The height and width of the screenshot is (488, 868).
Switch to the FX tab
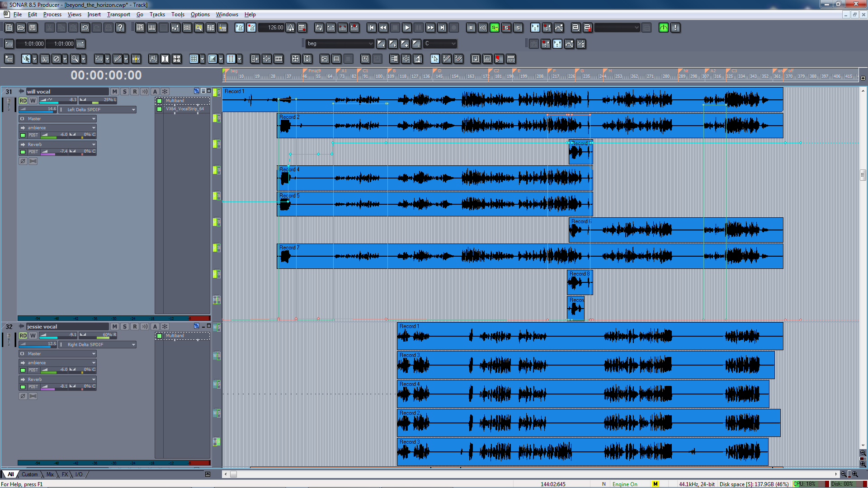click(x=65, y=474)
